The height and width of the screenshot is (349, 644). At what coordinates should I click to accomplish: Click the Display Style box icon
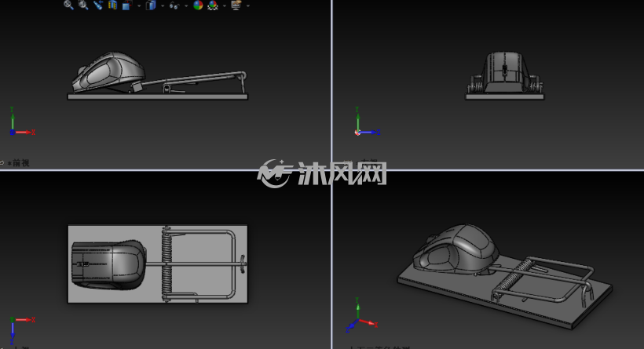pyautogui.click(x=151, y=5)
